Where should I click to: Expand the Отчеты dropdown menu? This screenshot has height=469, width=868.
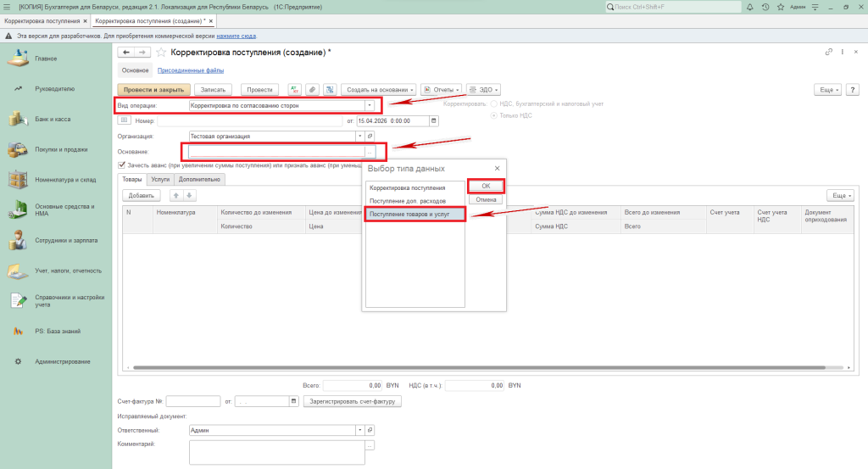(441, 89)
